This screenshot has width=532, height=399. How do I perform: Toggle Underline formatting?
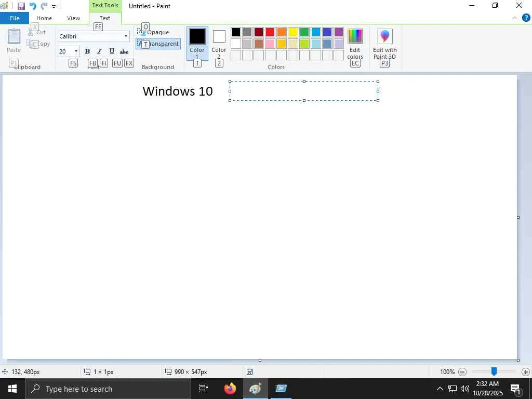point(112,51)
